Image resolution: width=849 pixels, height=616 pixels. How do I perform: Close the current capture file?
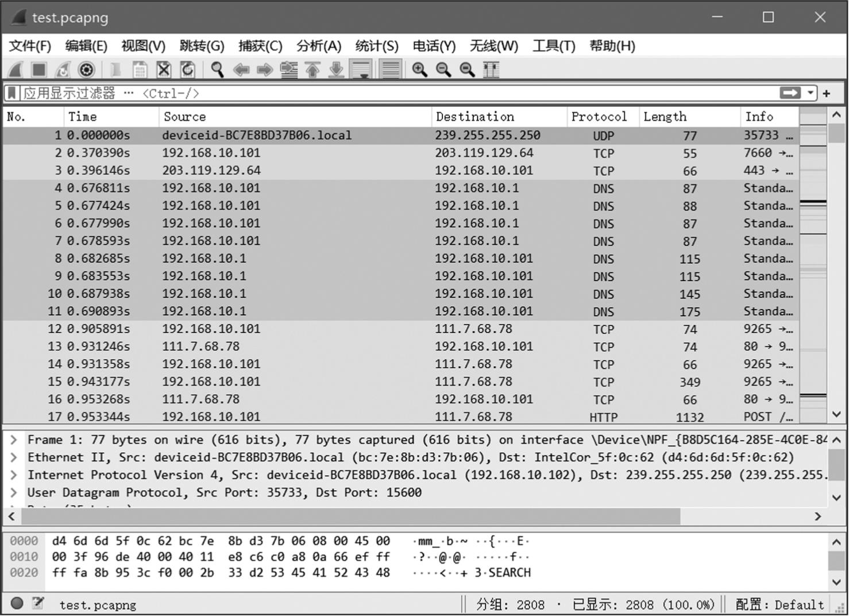click(164, 70)
